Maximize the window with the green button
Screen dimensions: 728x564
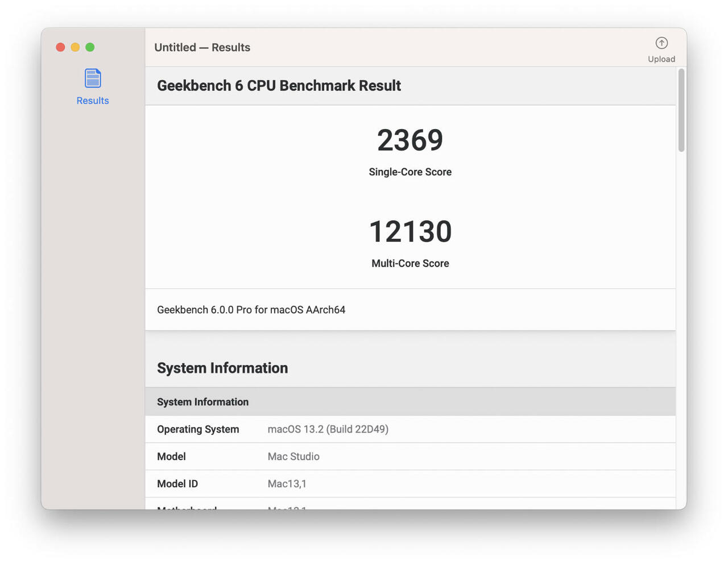tap(90, 47)
